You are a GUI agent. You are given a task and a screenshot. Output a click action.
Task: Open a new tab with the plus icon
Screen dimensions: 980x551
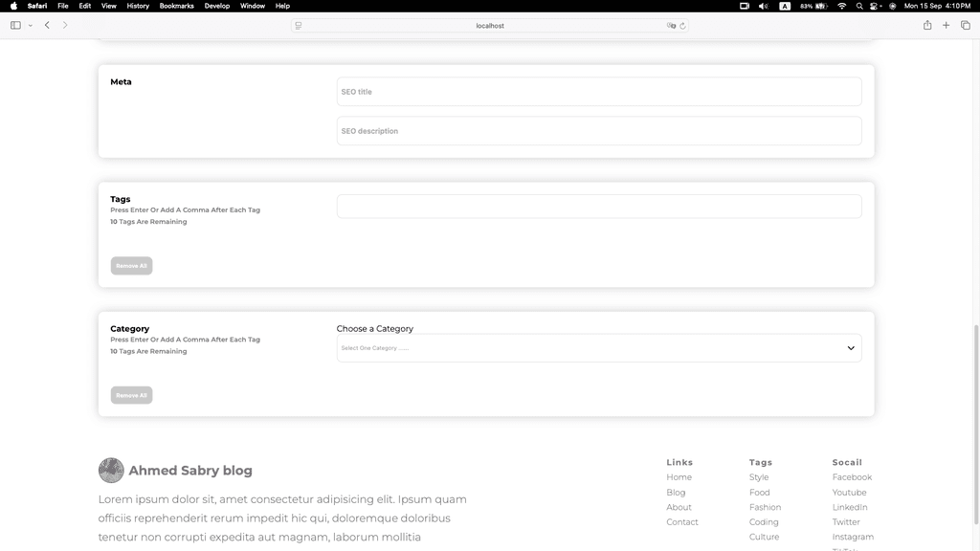[947, 25]
